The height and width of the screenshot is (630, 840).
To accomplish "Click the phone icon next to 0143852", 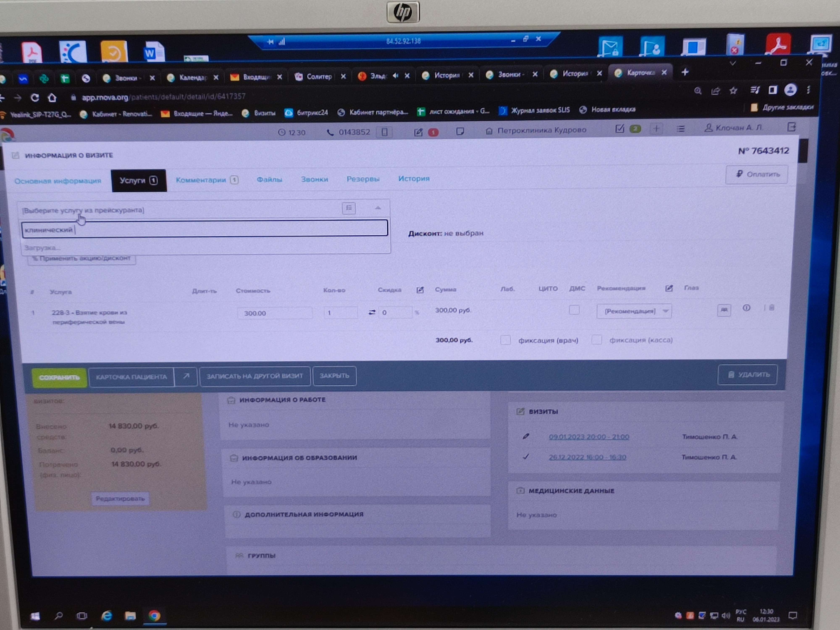I will coord(330,133).
